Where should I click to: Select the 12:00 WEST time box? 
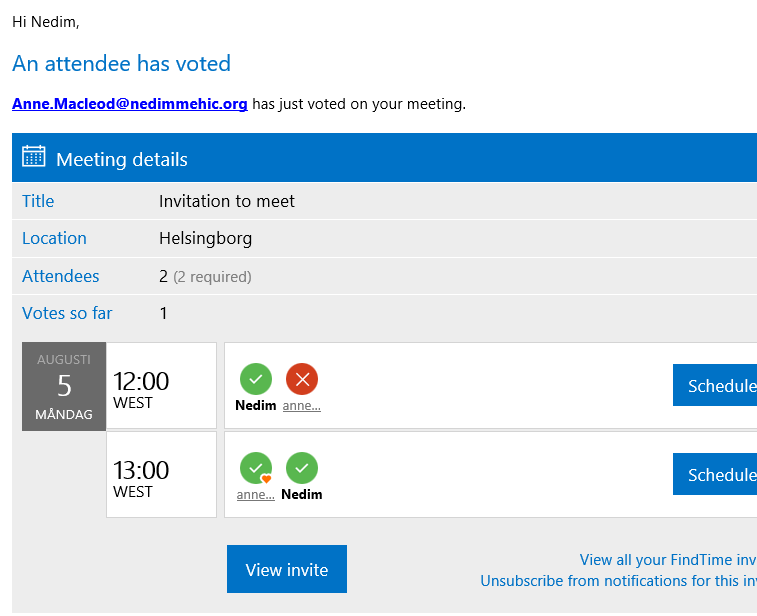point(161,386)
